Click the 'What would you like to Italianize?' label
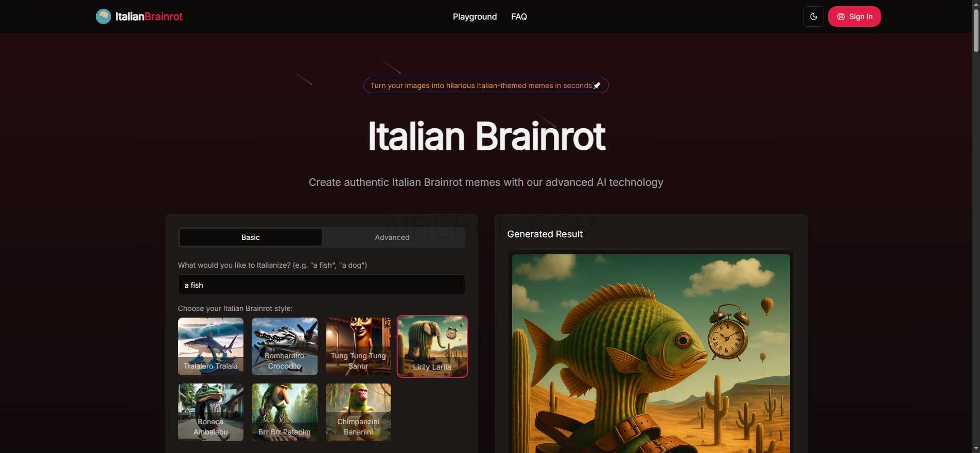 pos(272,265)
